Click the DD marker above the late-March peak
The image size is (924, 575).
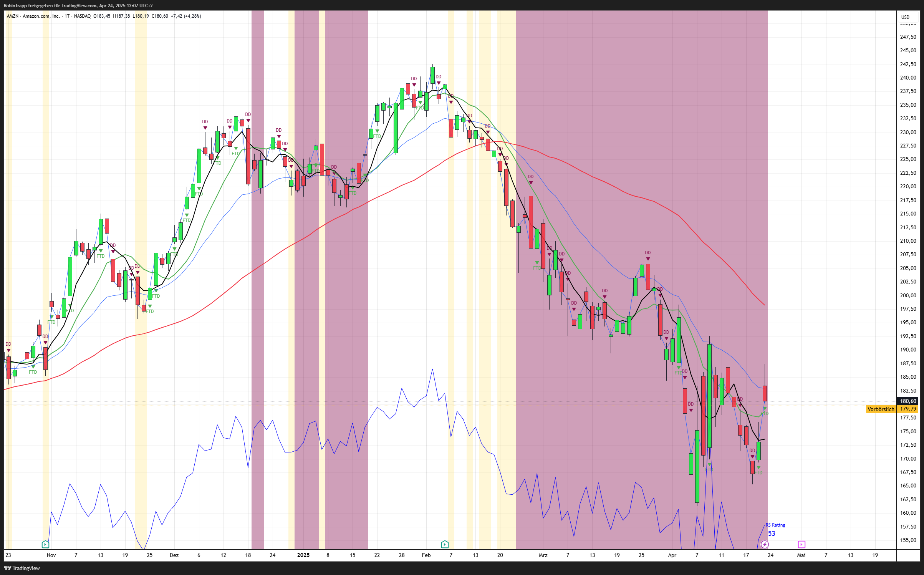point(648,253)
